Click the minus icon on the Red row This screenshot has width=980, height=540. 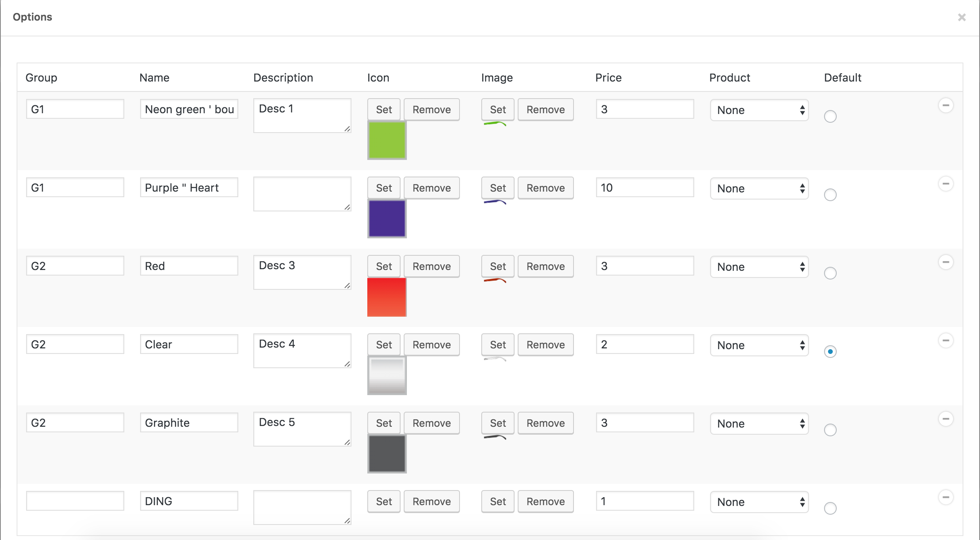[x=946, y=262]
